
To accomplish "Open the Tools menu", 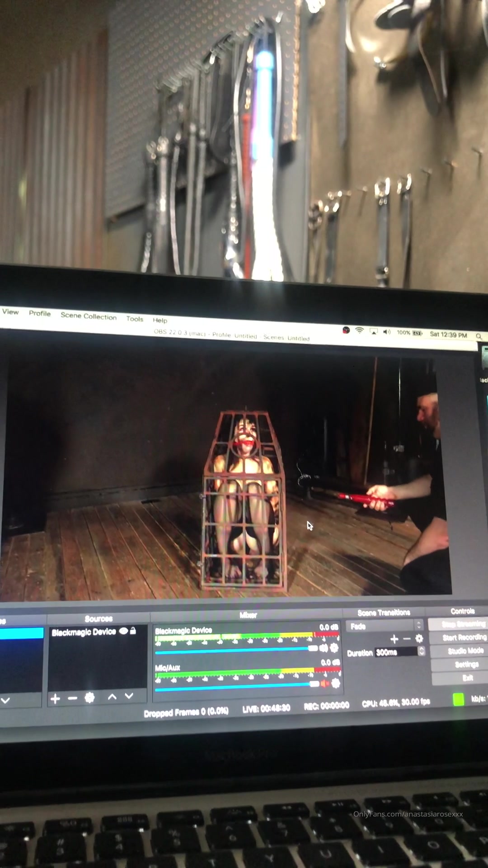I will (135, 319).
